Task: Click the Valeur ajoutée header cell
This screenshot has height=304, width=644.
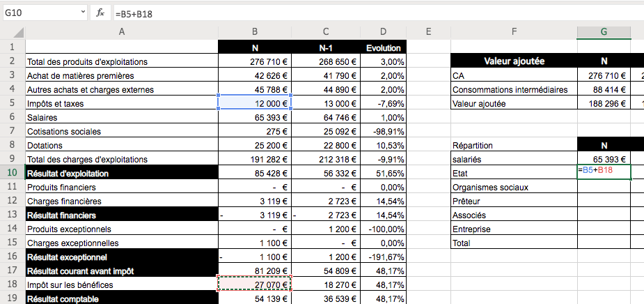Action: 514,61
